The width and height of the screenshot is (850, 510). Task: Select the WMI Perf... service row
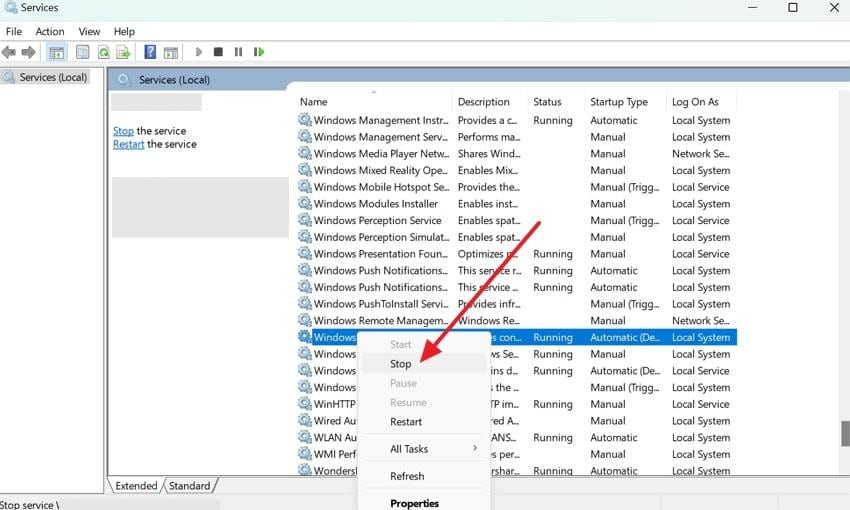tap(517, 454)
